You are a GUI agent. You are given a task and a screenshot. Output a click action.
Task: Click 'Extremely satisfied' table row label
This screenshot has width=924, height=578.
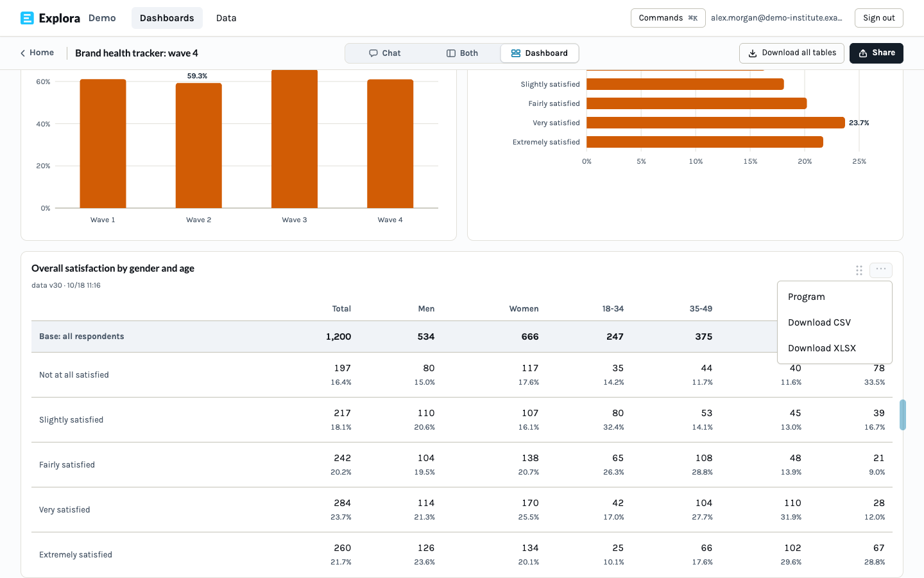tap(76, 555)
